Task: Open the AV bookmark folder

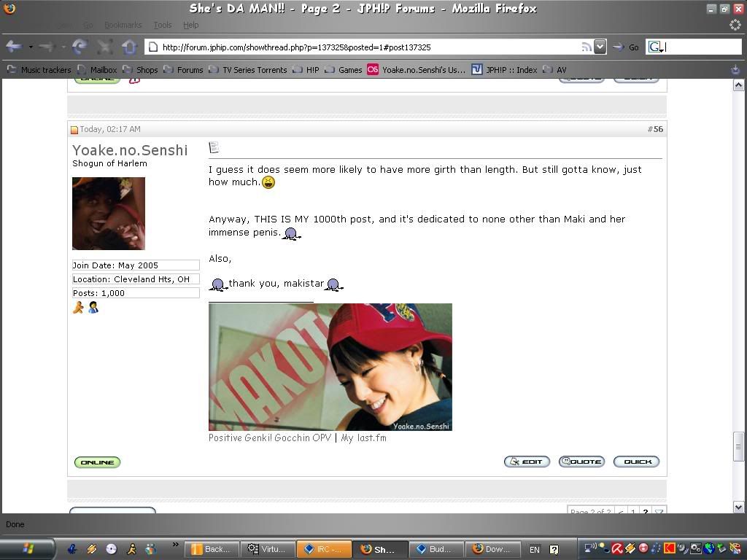Action: (x=555, y=70)
